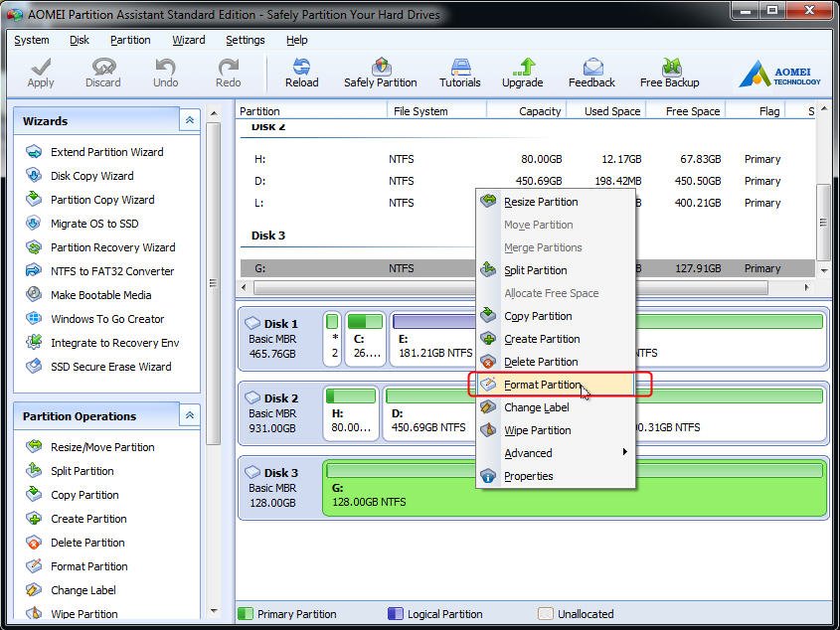
Task: Open Windows To Go Creator
Action: point(94,319)
